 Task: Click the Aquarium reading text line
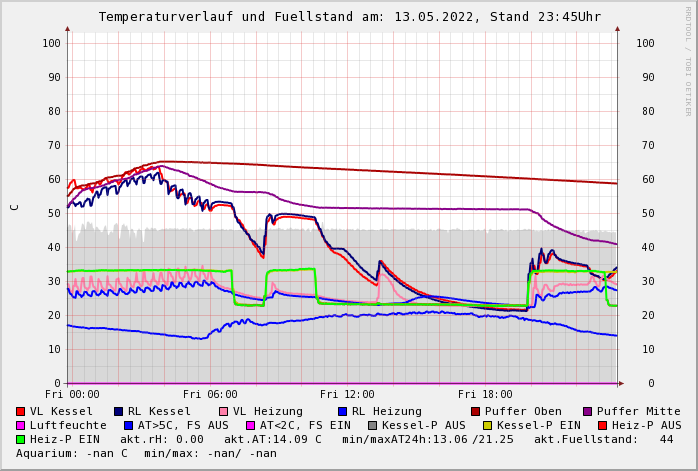(146, 453)
